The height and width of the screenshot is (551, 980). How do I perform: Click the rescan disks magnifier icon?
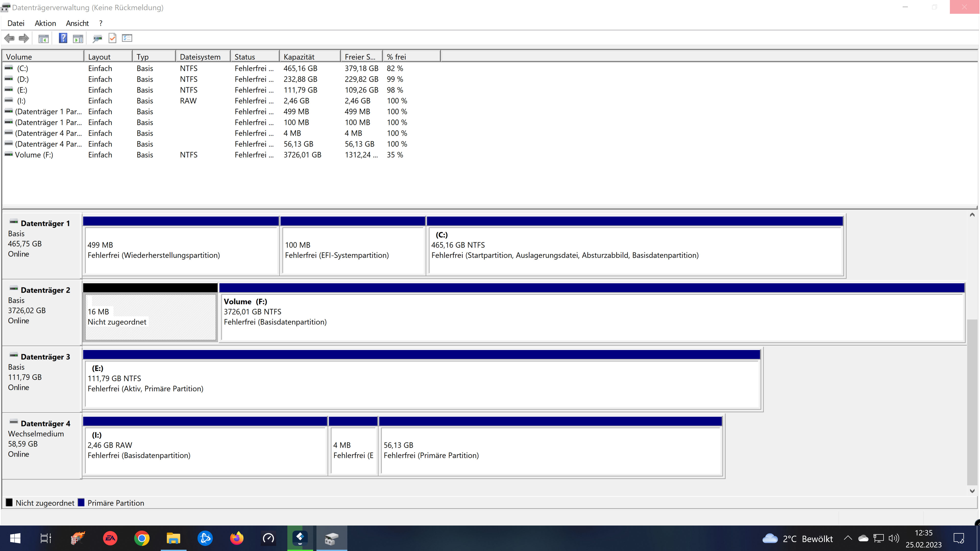coord(97,39)
